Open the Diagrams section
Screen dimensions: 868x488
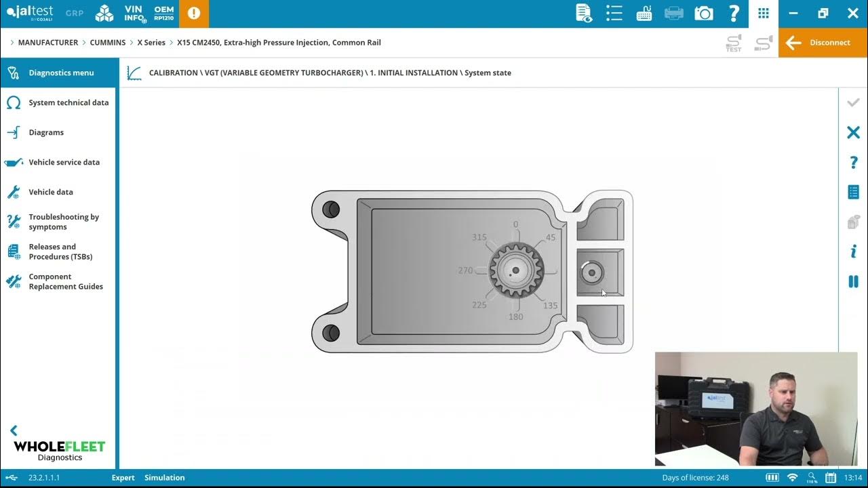(58, 132)
